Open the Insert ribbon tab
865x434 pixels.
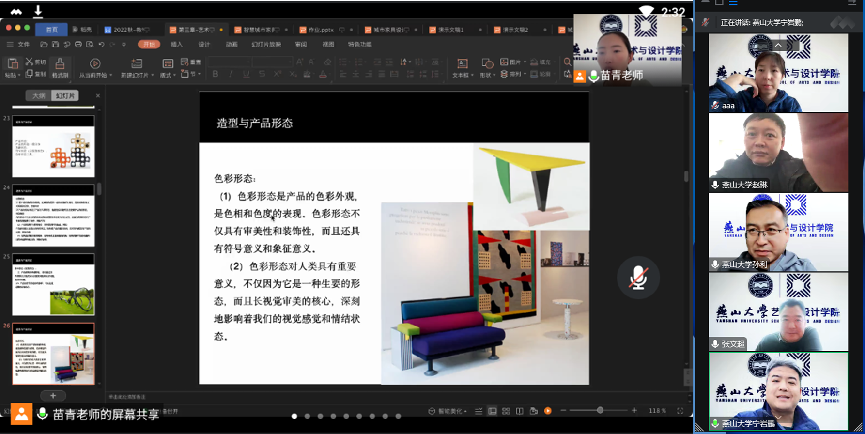tap(177, 44)
